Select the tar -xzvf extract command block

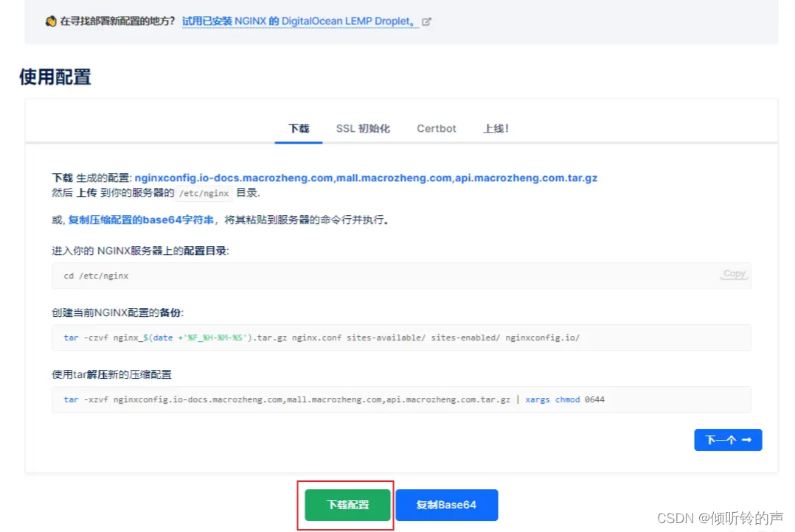[x=401, y=399]
